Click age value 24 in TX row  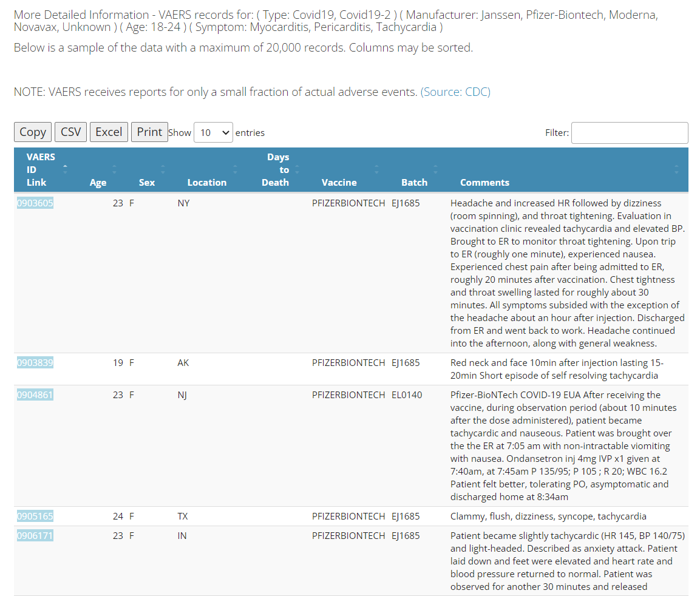click(x=118, y=516)
